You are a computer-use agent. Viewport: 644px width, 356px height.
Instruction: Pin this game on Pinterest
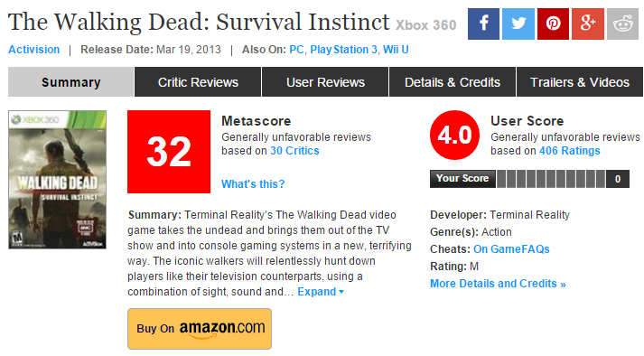(x=554, y=23)
